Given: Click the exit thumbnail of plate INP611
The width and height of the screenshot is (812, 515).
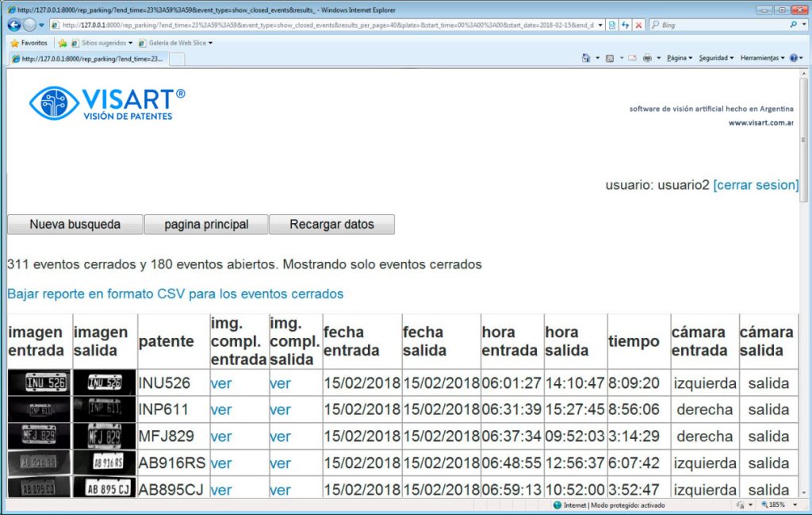Looking at the screenshot, I should 105,409.
